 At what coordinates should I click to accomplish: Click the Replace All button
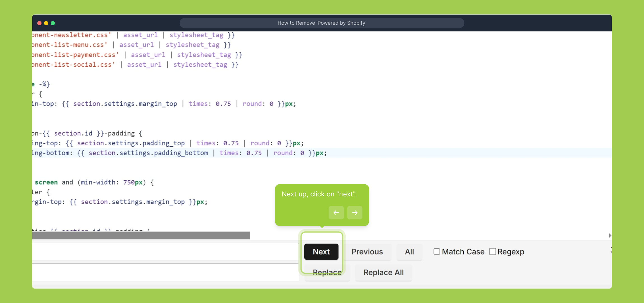click(383, 272)
